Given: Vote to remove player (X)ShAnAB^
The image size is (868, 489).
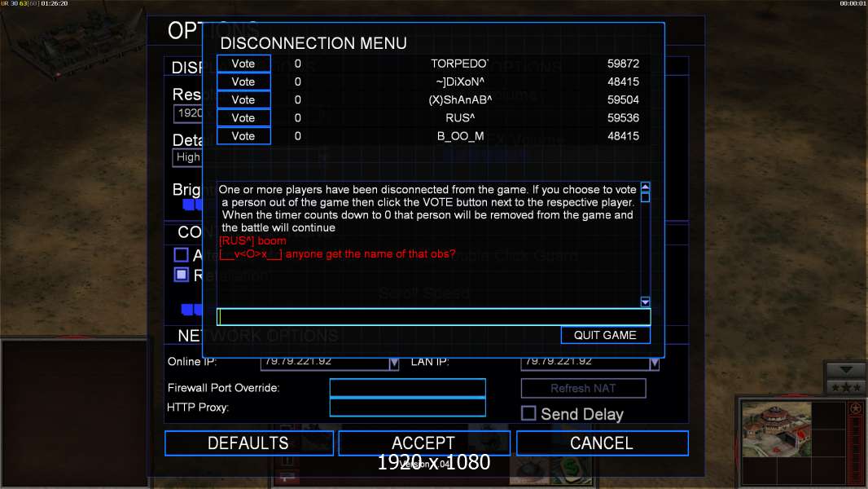Looking at the screenshot, I should 243,99.
